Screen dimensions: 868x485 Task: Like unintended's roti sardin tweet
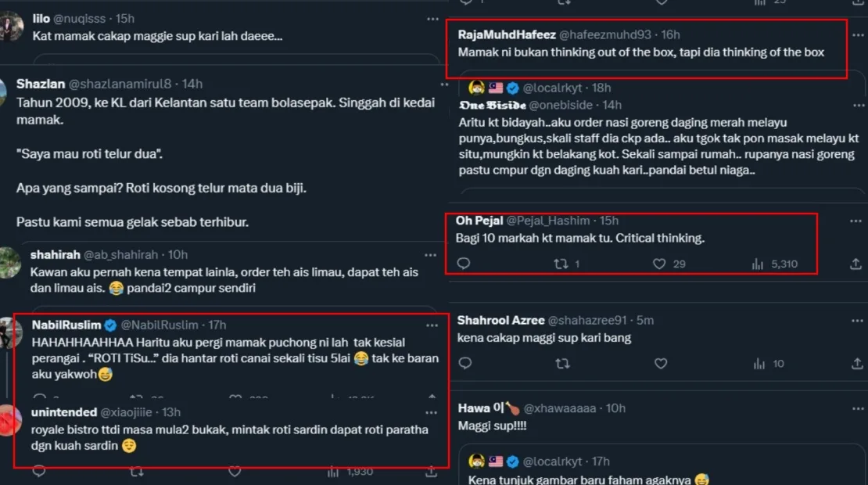235,472
